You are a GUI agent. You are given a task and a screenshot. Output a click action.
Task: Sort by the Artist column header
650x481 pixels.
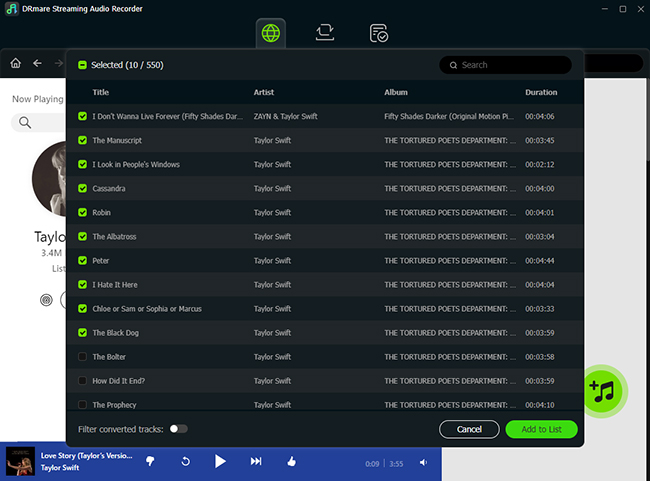pos(264,92)
